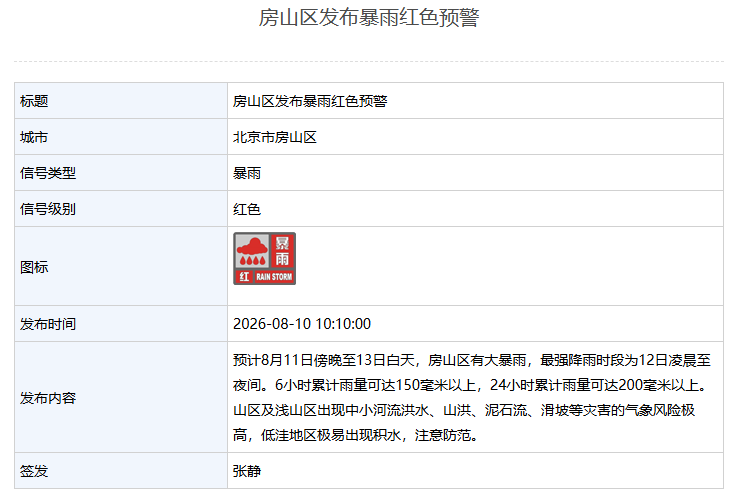Click the warning content paragraph starting 预计8月11日
This screenshot has height=499, width=736.
coord(472,398)
